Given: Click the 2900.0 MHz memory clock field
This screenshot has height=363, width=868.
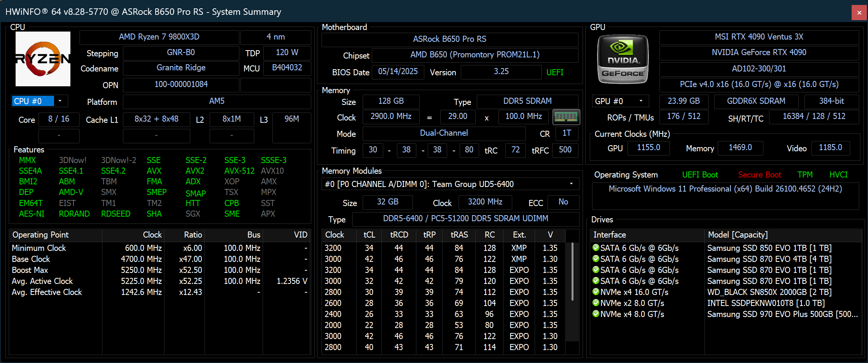Looking at the screenshot, I should [391, 116].
